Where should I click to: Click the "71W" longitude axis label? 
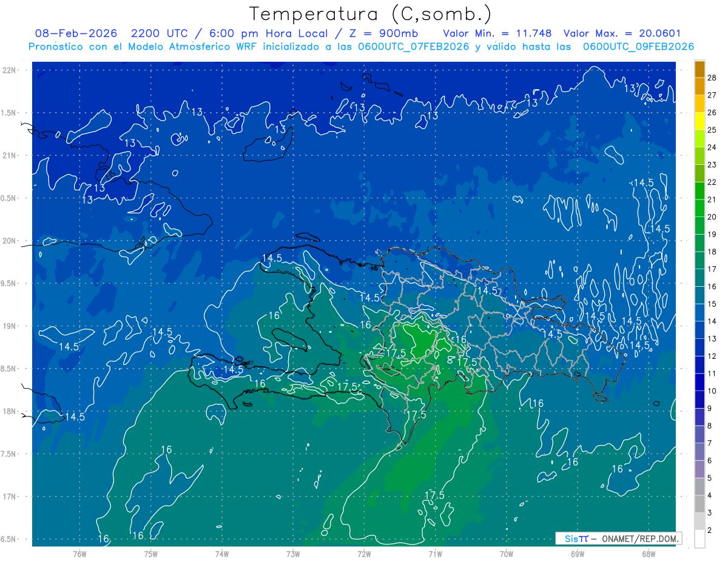click(436, 554)
